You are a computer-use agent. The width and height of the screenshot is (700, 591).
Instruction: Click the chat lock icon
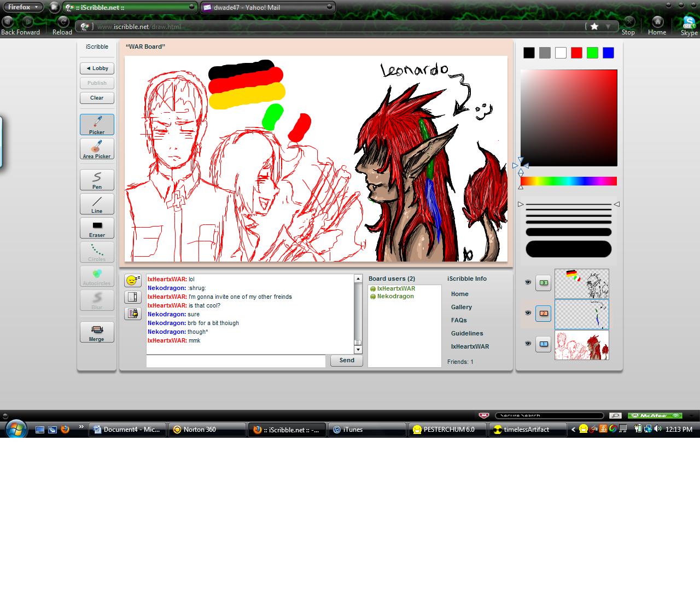[x=133, y=314]
